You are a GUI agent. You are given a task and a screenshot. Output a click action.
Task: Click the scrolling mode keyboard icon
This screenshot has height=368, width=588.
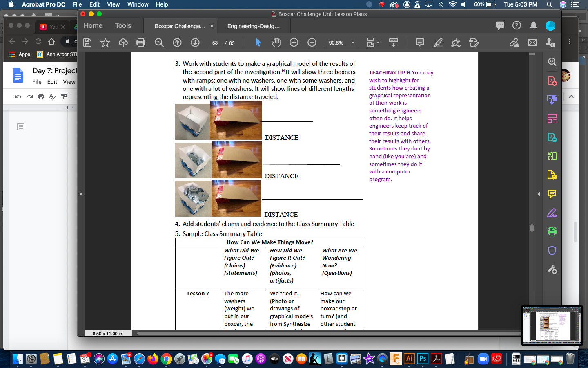click(x=394, y=43)
